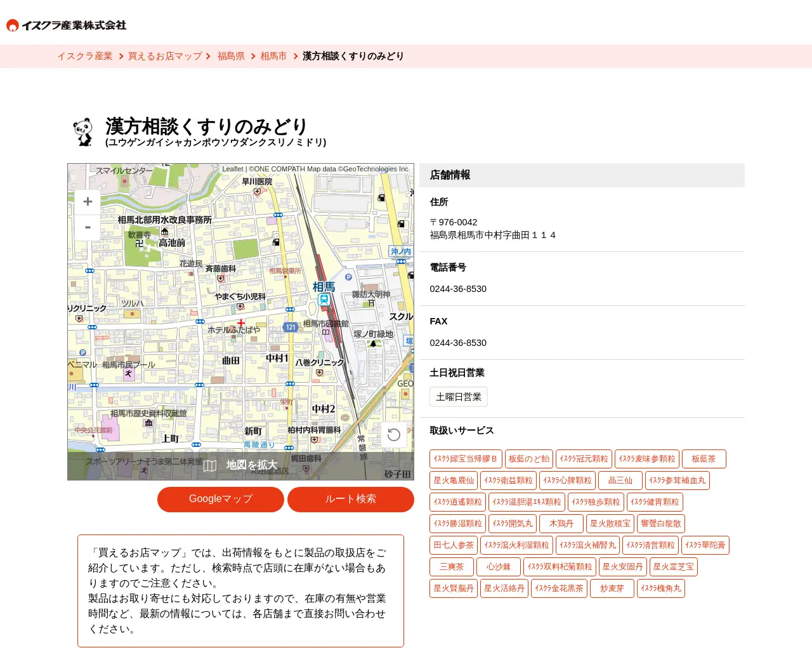812x650 pixels.
Task: Reset map position with circular arrow icon
Action: tap(394, 435)
